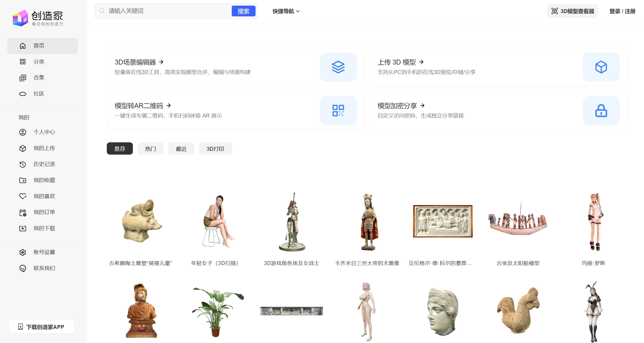
Task: Open 我的喜欢 heart icon in sidebar
Action: pyautogui.click(x=23, y=196)
